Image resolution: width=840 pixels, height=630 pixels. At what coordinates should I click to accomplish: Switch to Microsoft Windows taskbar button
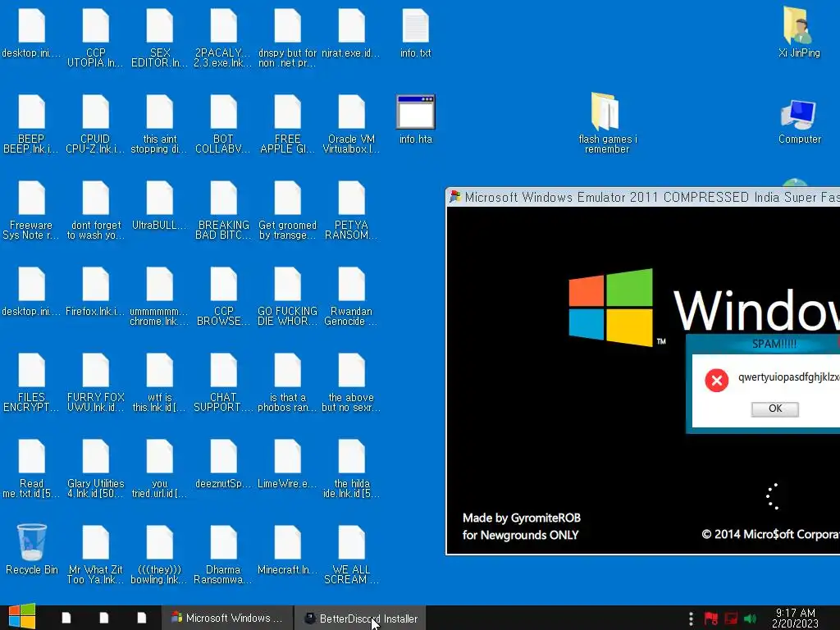point(227,618)
